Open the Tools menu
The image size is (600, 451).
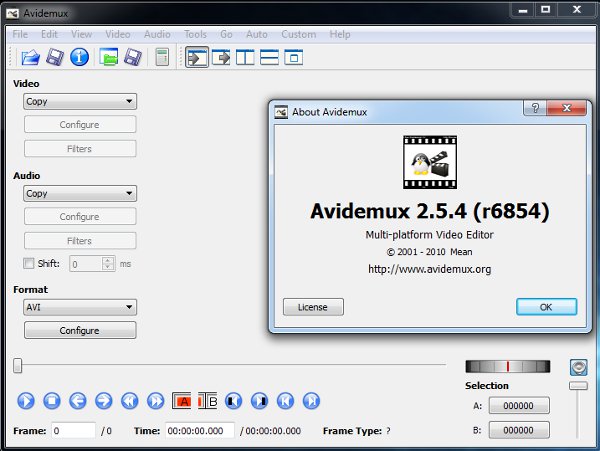[x=195, y=34]
